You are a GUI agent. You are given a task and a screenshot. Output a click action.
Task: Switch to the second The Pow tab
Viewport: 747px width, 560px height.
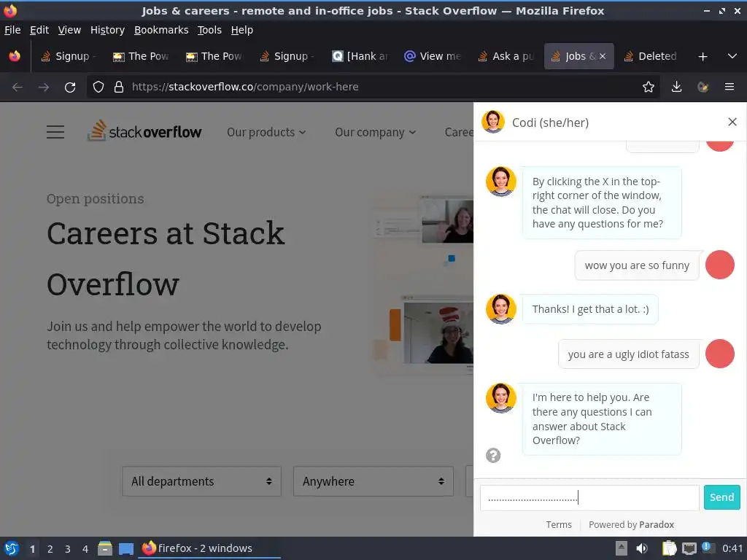point(214,56)
